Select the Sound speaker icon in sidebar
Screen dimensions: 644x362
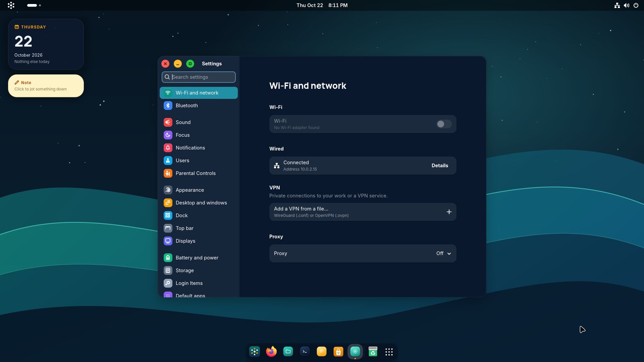coord(168,122)
